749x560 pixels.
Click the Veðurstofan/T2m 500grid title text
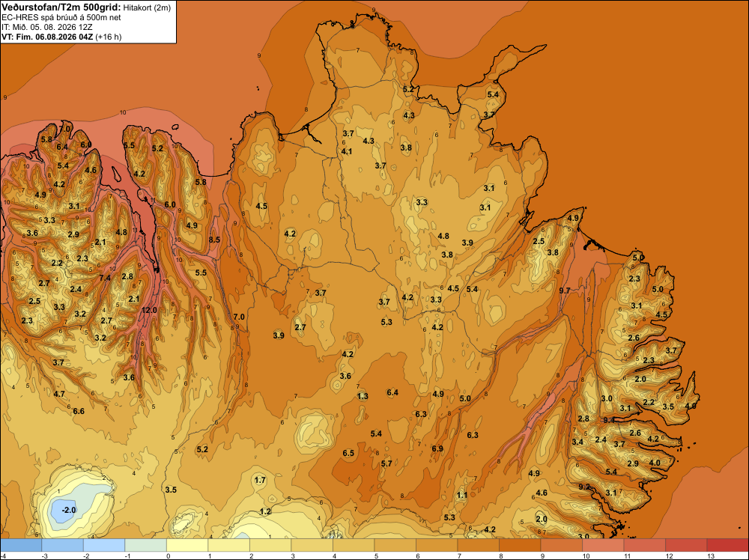click(61, 7)
